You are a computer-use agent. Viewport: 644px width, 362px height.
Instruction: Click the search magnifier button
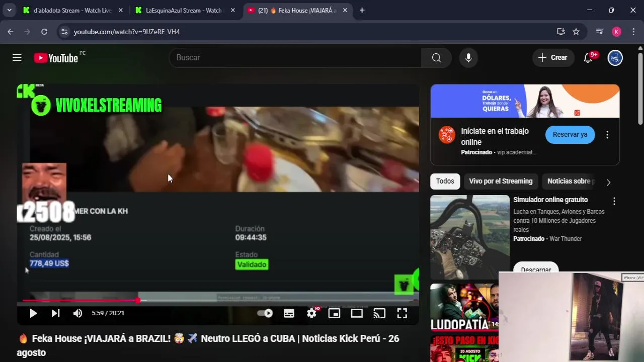coord(436,58)
